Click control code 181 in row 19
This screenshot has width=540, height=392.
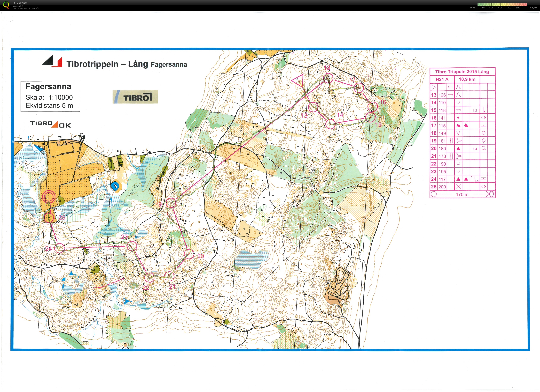click(x=442, y=141)
